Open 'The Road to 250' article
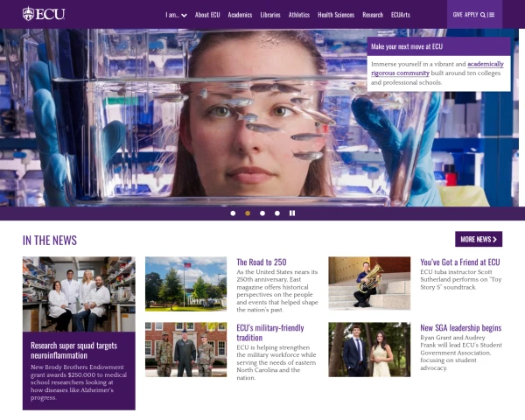The height and width of the screenshot is (420, 525). pos(262,262)
